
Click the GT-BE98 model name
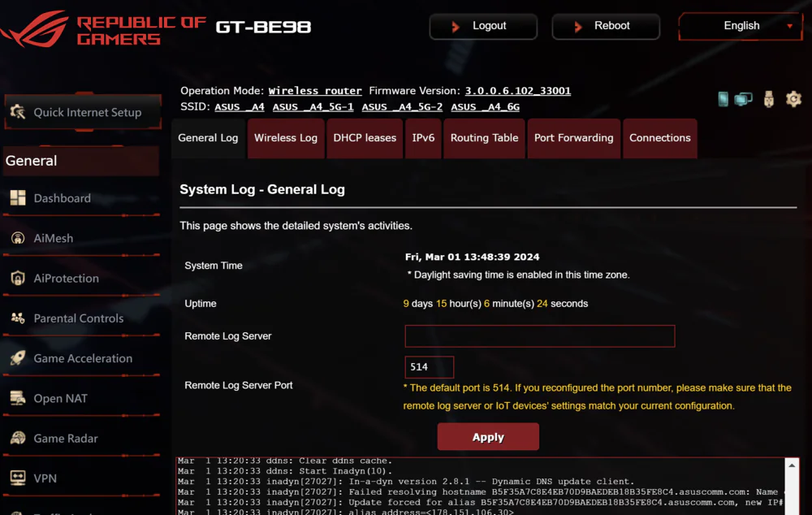coord(263,27)
